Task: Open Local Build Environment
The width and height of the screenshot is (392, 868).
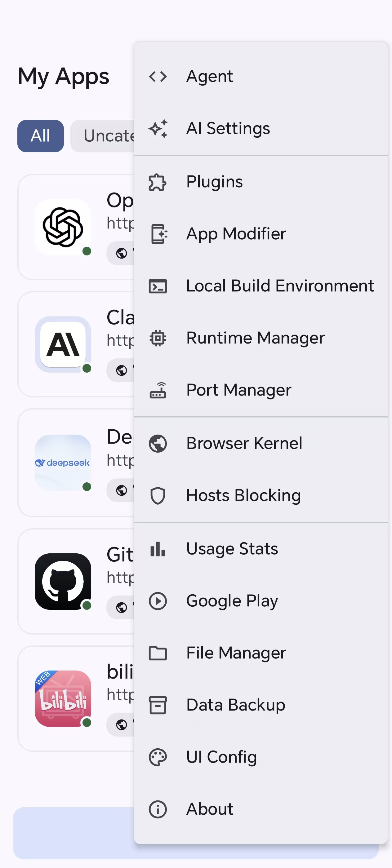Action: [x=261, y=286]
